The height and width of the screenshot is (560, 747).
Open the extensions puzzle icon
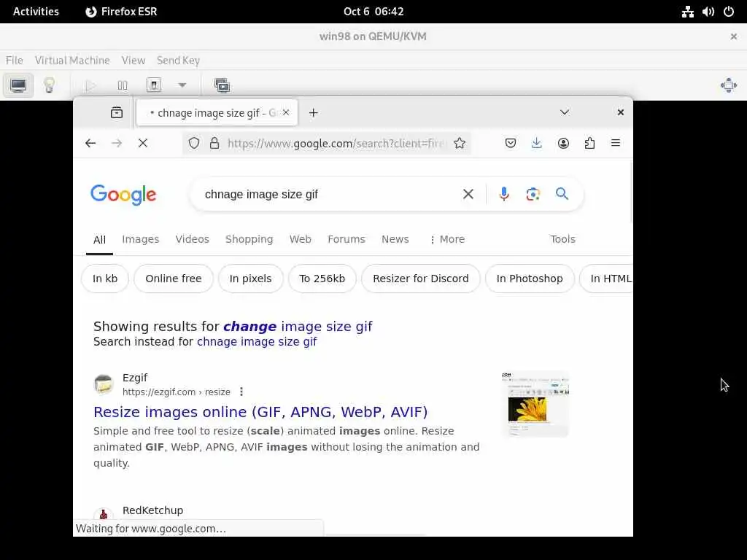[589, 143]
